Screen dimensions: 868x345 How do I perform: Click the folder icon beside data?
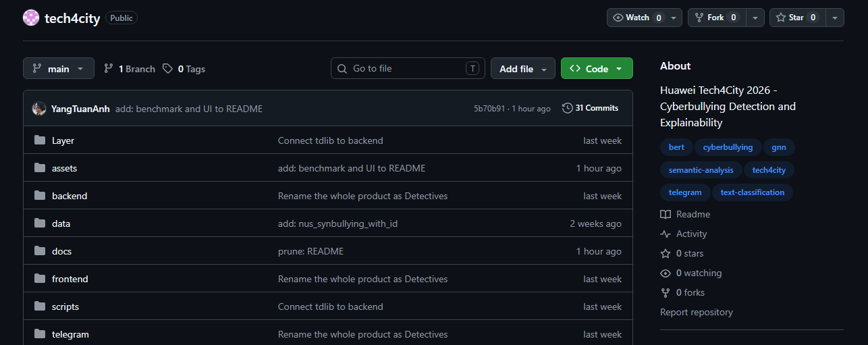pyautogui.click(x=40, y=223)
